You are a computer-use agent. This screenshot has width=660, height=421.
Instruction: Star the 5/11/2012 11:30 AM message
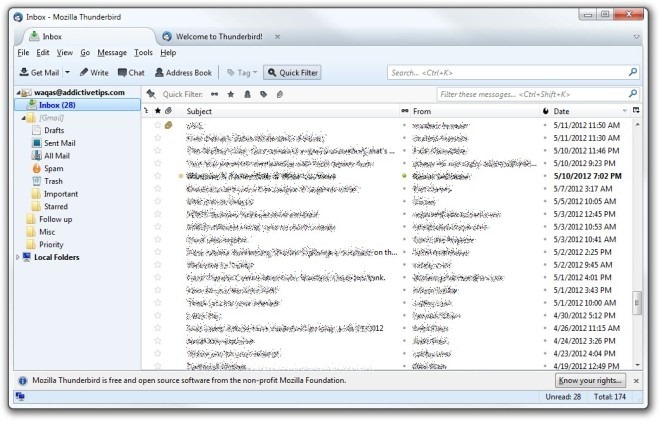coord(158,138)
